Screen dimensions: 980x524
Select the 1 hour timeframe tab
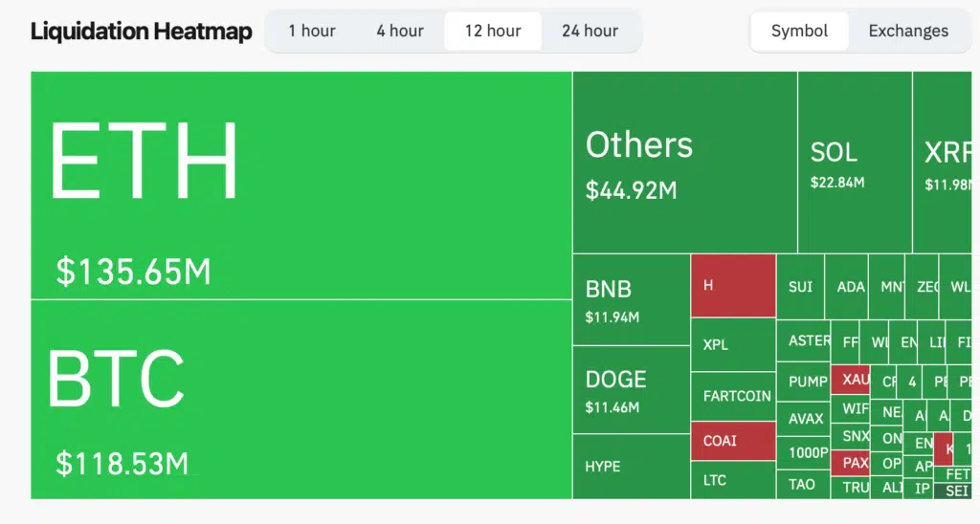(x=312, y=31)
